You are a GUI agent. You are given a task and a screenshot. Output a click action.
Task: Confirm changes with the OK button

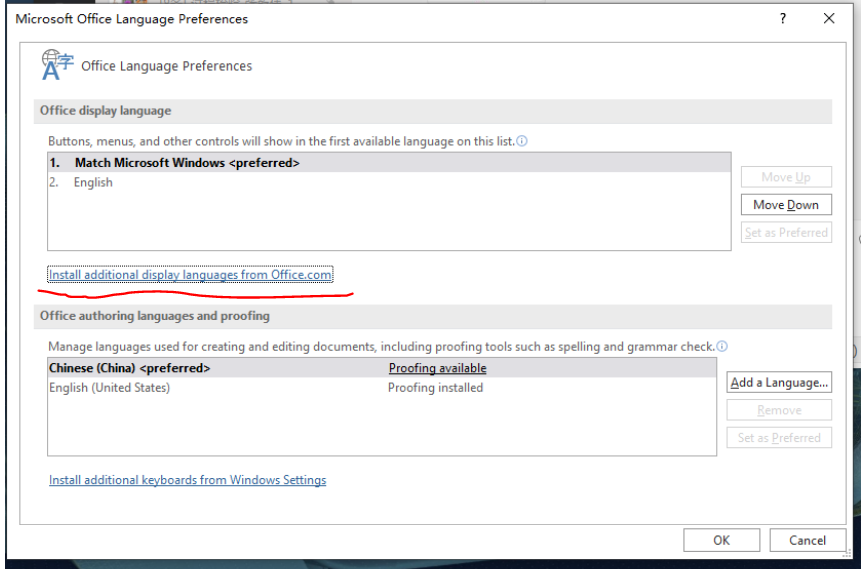pyautogui.click(x=721, y=540)
